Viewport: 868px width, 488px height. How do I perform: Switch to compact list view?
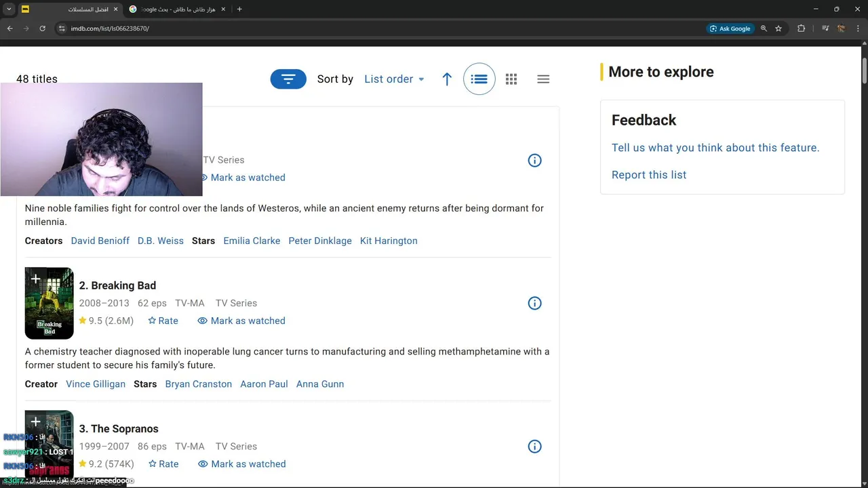point(543,79)
